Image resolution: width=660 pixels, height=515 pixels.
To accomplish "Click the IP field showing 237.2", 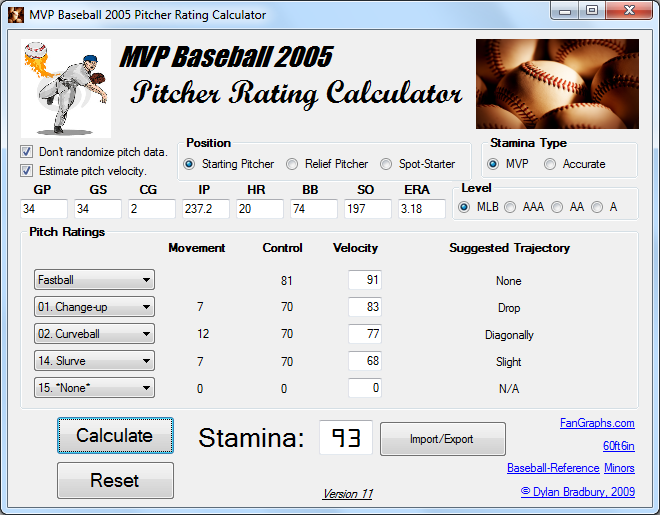I will click(205, 209).
